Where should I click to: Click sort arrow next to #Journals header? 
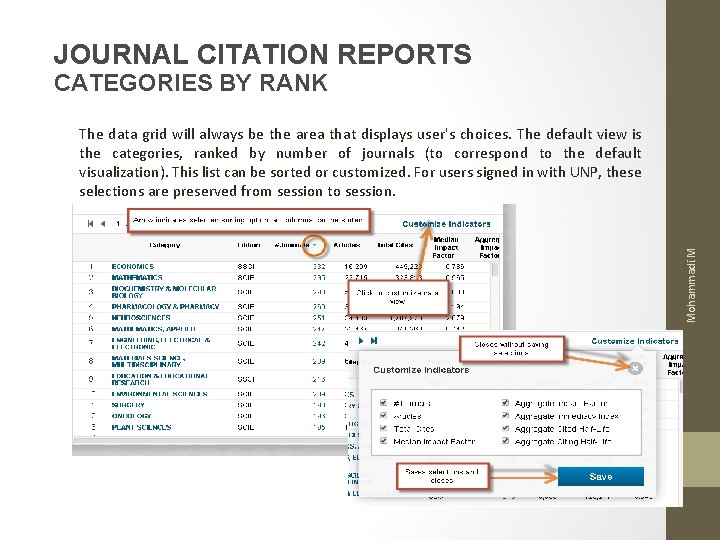point(315,245)
